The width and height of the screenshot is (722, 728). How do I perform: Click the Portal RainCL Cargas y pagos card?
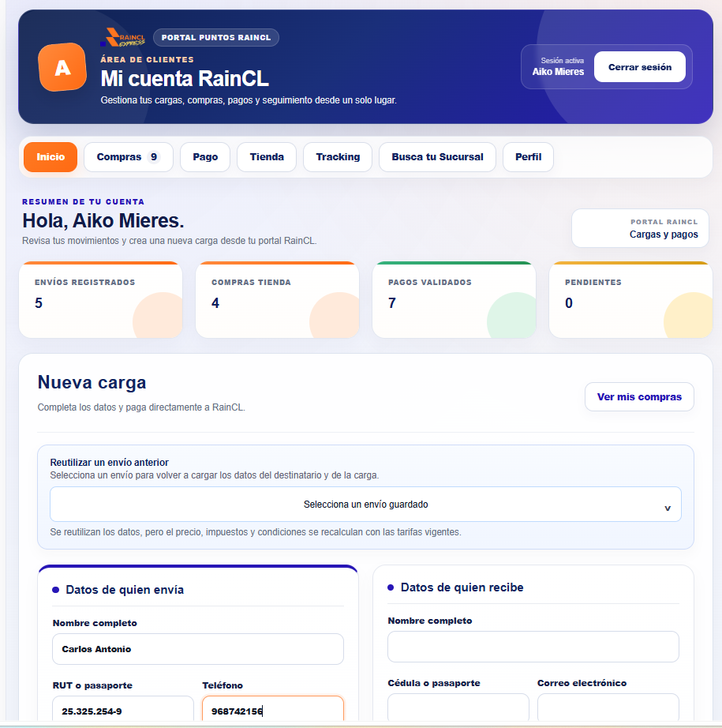click(640, 228)
